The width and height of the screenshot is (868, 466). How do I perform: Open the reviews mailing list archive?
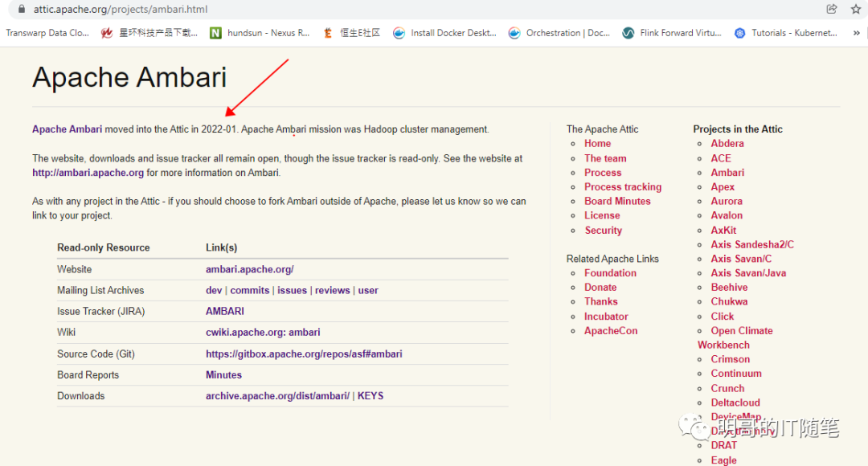click(332, 291)
